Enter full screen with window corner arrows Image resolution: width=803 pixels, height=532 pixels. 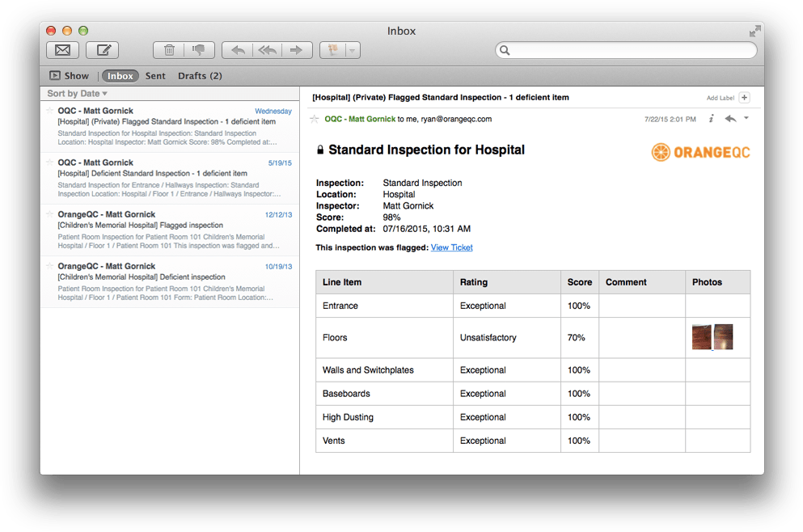pyautogui.click(x=754, y=32)
